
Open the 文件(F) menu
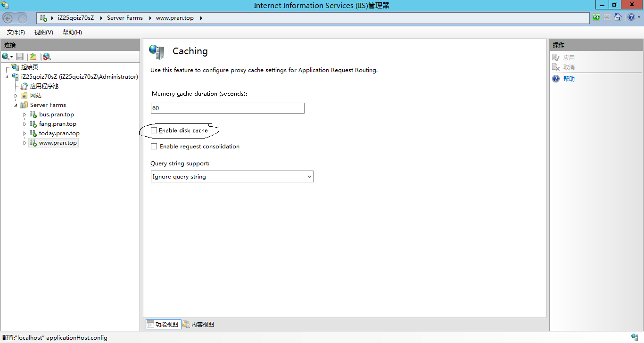pos(16,33)
